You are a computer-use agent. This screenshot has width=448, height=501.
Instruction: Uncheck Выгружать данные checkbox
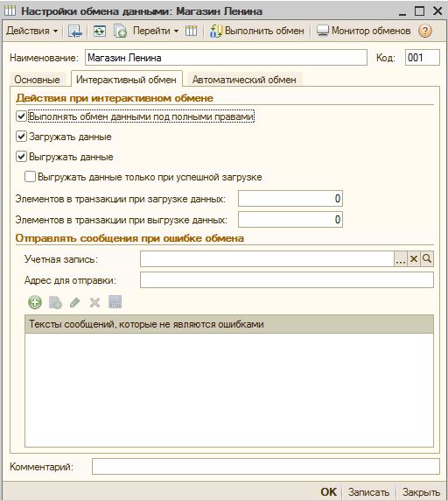click(21, 157)
